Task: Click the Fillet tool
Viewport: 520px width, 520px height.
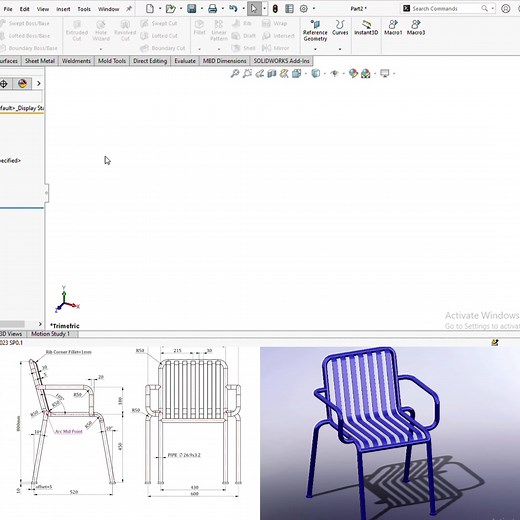Action: [199, 27]
